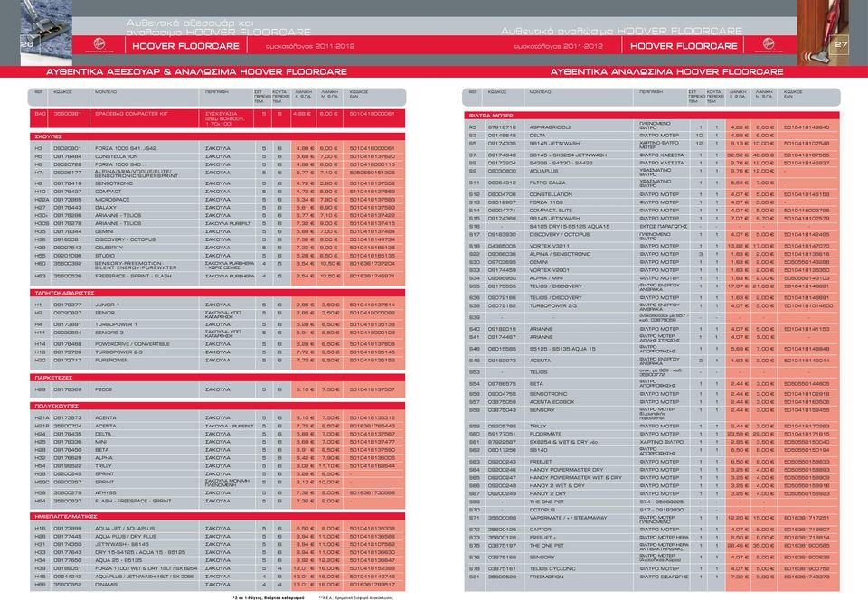Click the 'DINAMIS' model cell
The width and height of the screenshot is (868, 600).
click(106, 585)
